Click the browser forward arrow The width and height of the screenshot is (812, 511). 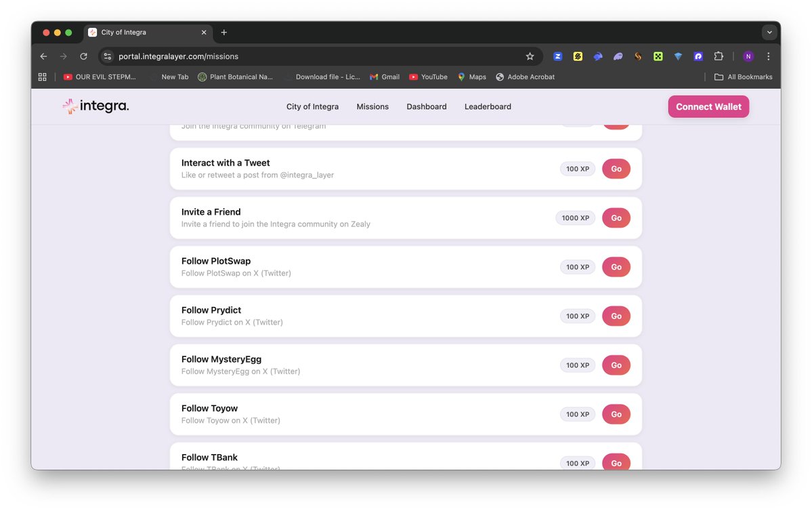[63, 56]
